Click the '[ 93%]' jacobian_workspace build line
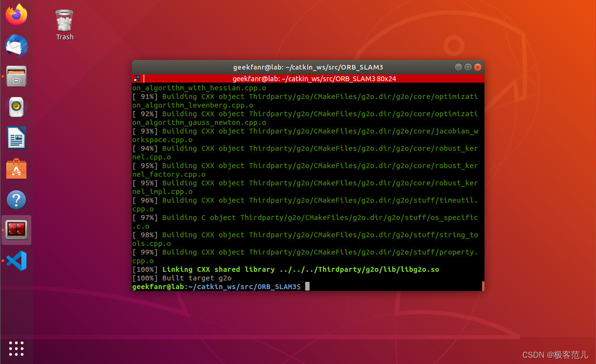 coord(305,131)
